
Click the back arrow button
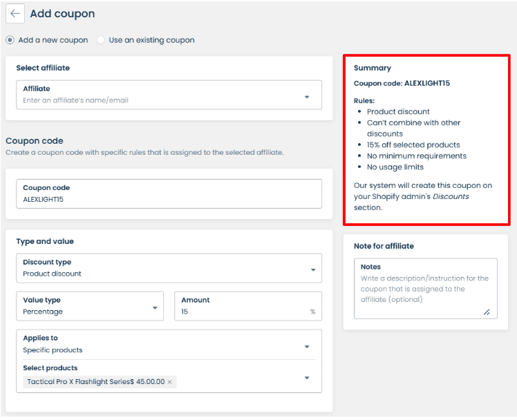click(15, 14)
